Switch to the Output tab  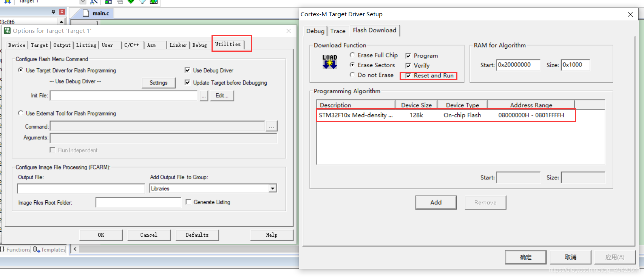click(x=62, y=45)
